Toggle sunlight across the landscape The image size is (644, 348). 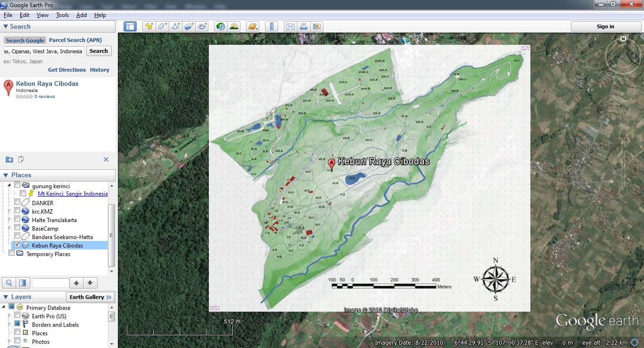(x=233, y=26)
